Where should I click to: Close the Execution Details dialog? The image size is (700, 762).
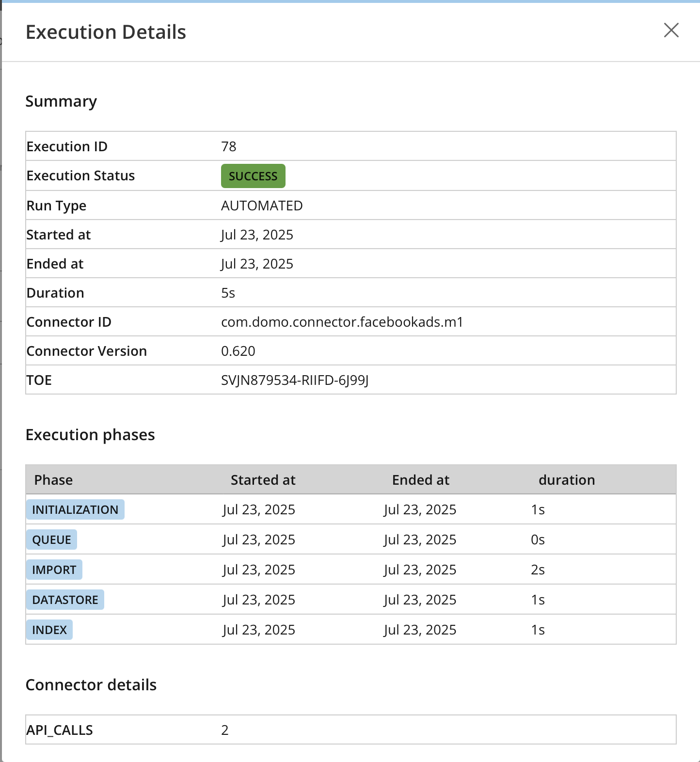671,30
